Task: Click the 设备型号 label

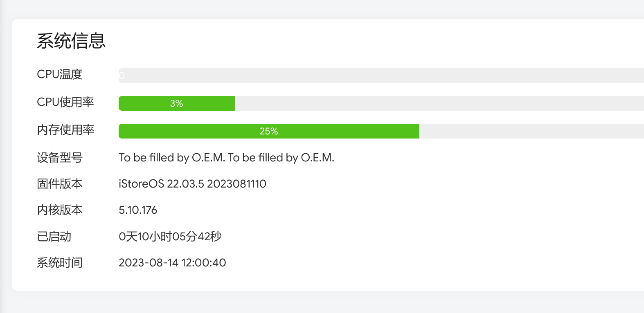Action: tap(60, 158)
